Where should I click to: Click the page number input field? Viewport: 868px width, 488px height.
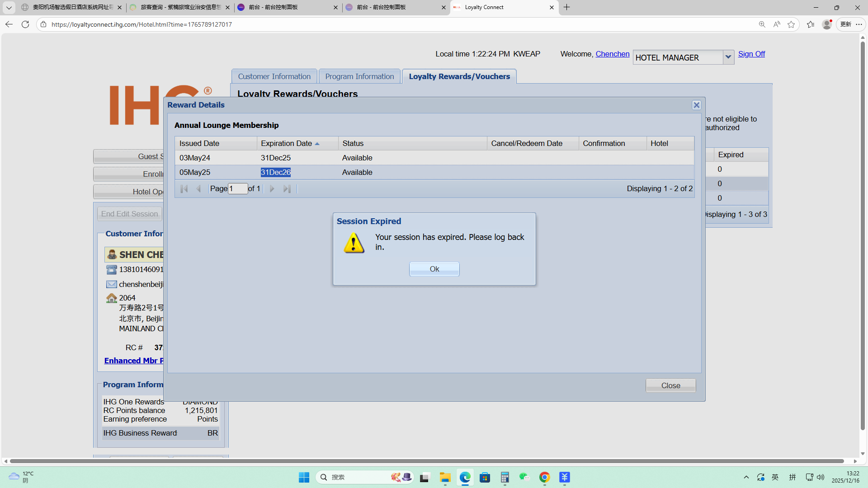click(237, 188)
